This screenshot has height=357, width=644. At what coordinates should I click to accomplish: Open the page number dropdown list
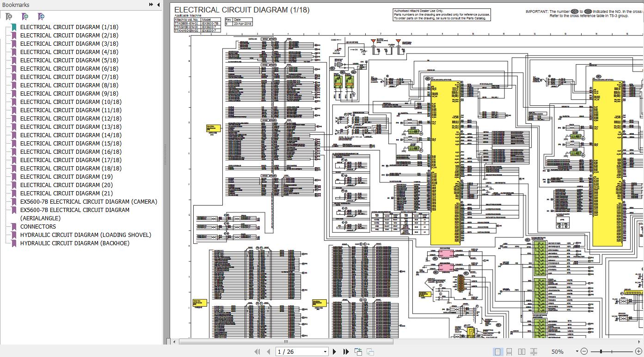(x=325, y=352)
